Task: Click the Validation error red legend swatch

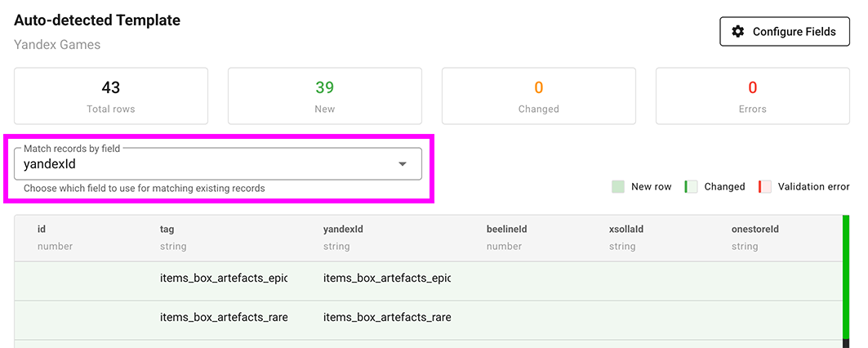Action: click(765, 187)
